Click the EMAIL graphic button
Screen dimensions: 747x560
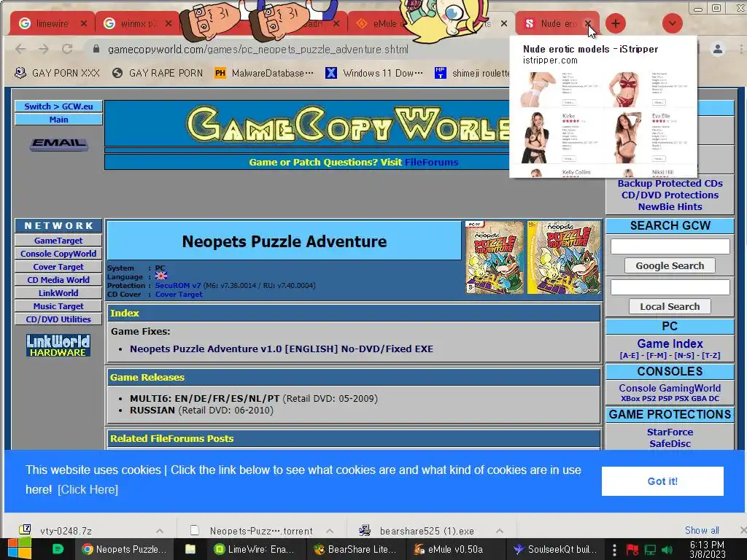58,144
